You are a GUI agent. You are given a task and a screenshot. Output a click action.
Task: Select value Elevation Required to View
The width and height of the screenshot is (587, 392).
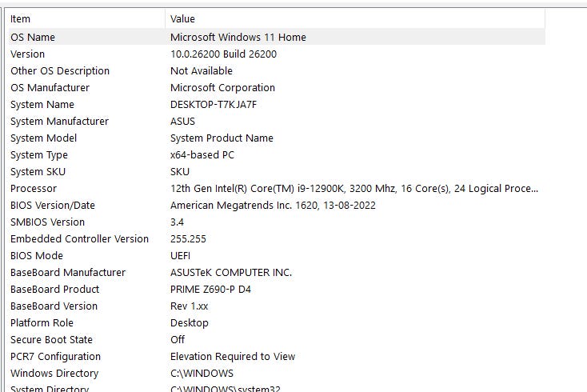[x=233, y=357]
